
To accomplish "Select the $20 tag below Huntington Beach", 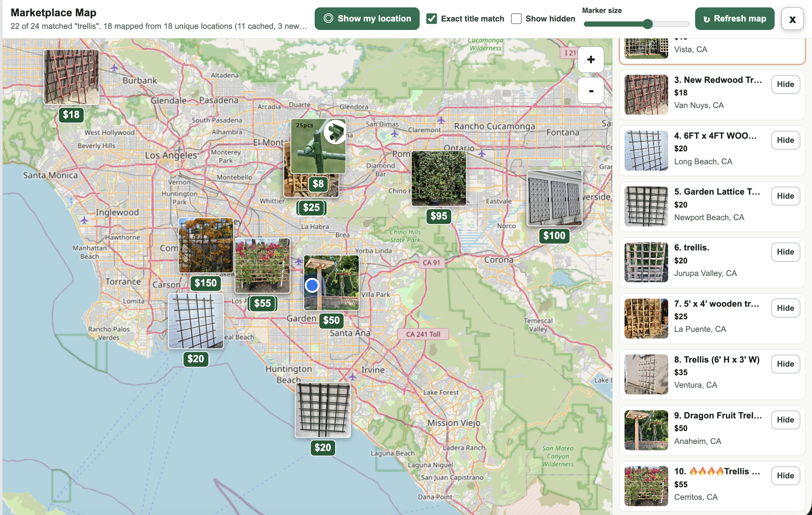I will coord(323,448).
